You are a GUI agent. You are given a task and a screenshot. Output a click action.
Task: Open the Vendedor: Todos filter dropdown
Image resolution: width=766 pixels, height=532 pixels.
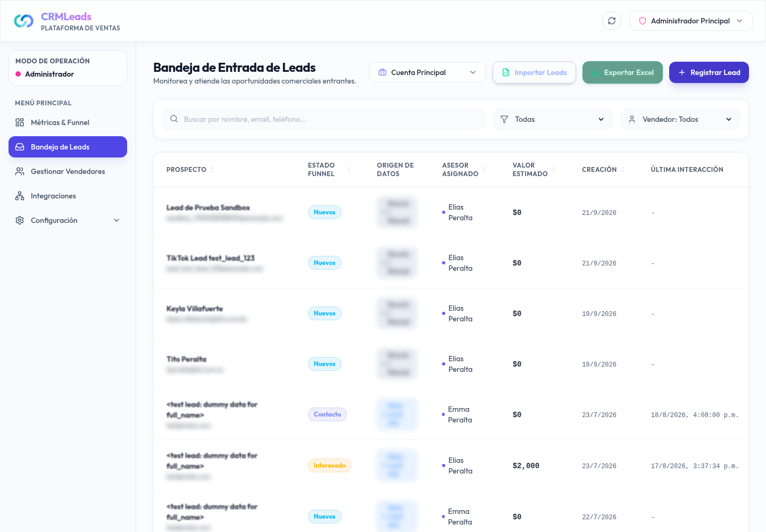(x=680, y=119)
